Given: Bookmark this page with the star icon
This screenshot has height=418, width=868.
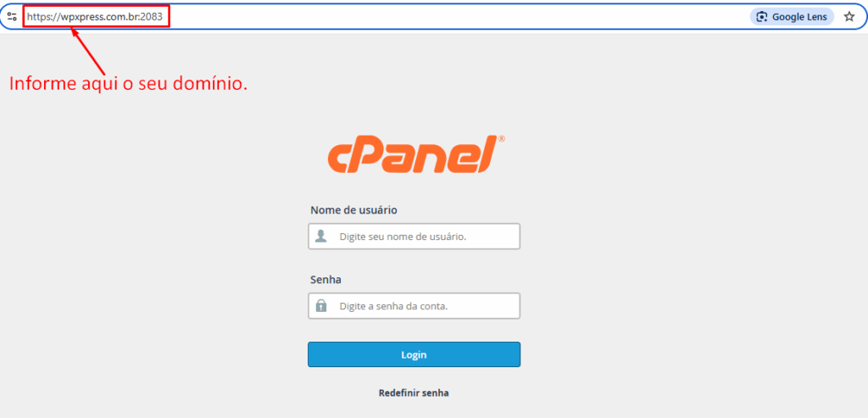Looking at the screenshot, I should pos(849,17).
